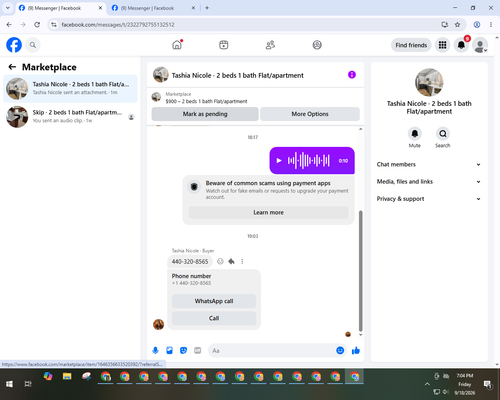Open conversation information purple icon
The width and height of the screenshot is (500, 400).
point(352,75)
